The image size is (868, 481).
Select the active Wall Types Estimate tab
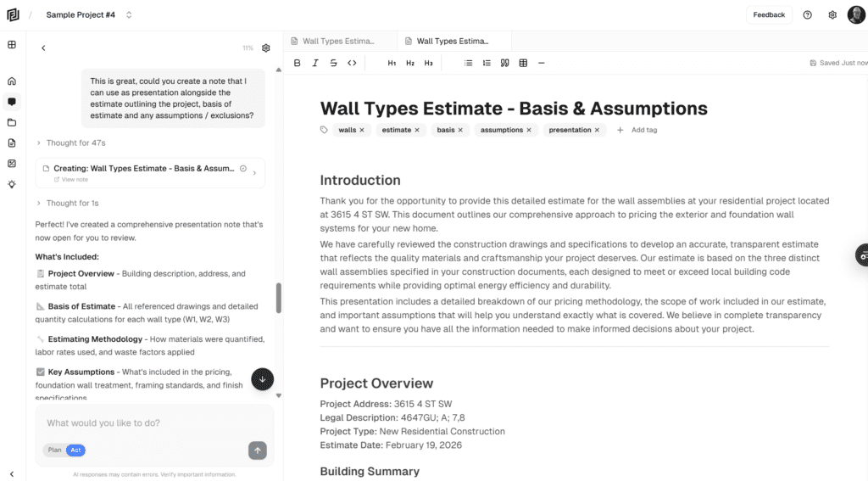[x=453, y=41]
